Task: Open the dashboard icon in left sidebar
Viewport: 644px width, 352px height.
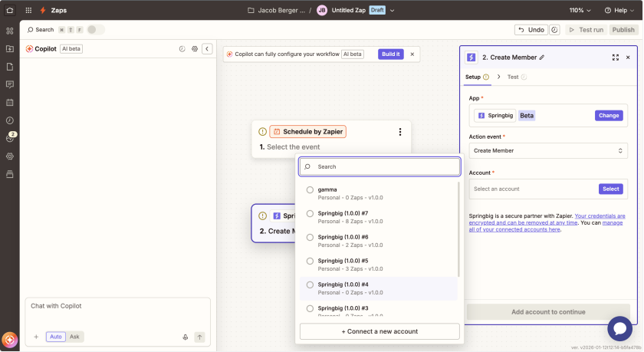Action: 10,31
